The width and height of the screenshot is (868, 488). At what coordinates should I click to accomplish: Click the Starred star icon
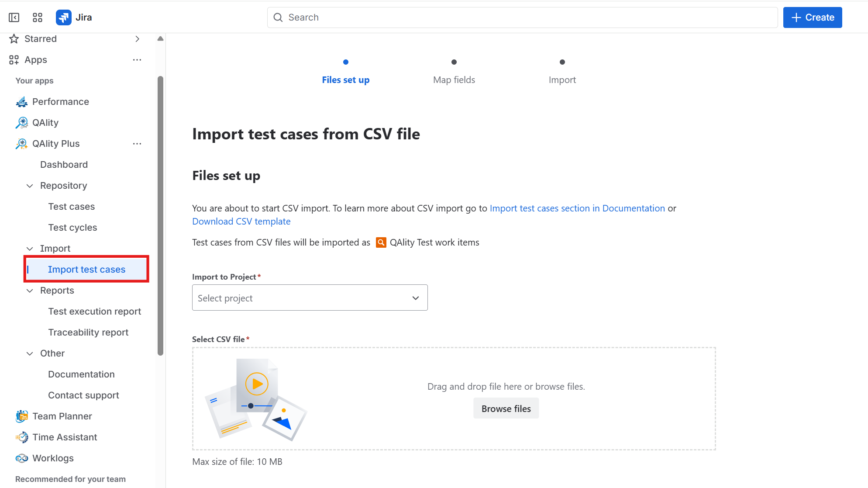click(x=14, y=39)
